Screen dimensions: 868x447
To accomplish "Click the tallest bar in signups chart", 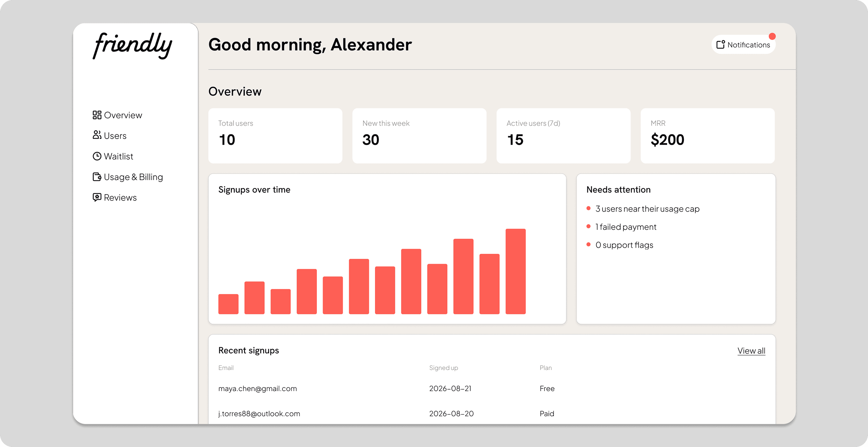I will tap(516, 271).
